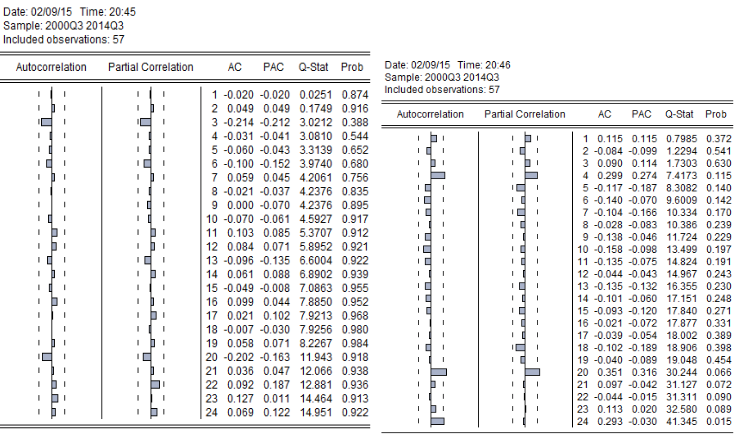Select the Q-Stat value 1.7303
This screenshot has height=434, width=734.
pyautogui.click(x=682, y=163)
